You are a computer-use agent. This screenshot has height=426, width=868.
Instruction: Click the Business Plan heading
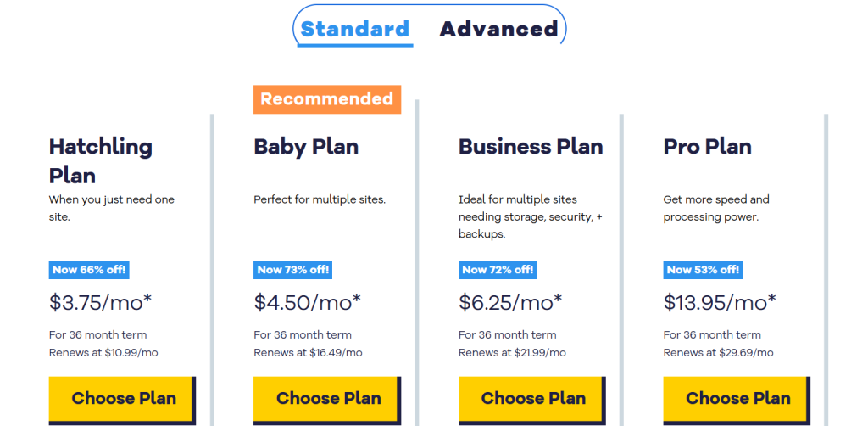click(531, 146)
